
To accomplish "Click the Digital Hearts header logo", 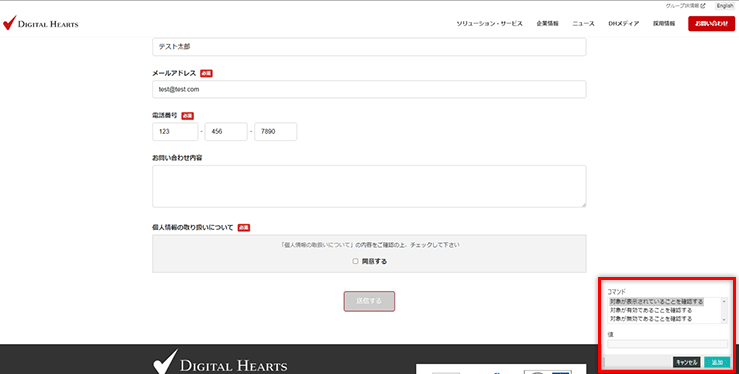I will click(41, 23).
